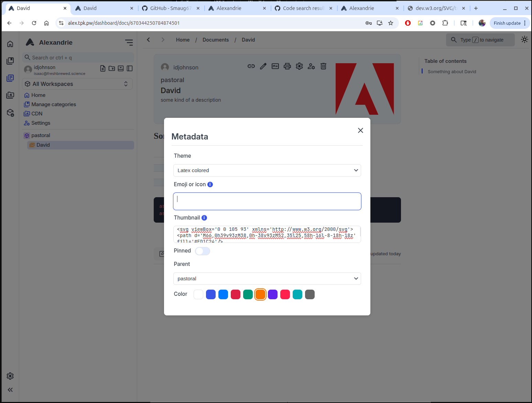The image size is (532, 403).
Task: Select the orange color swatch
Action: click(260, 294)
